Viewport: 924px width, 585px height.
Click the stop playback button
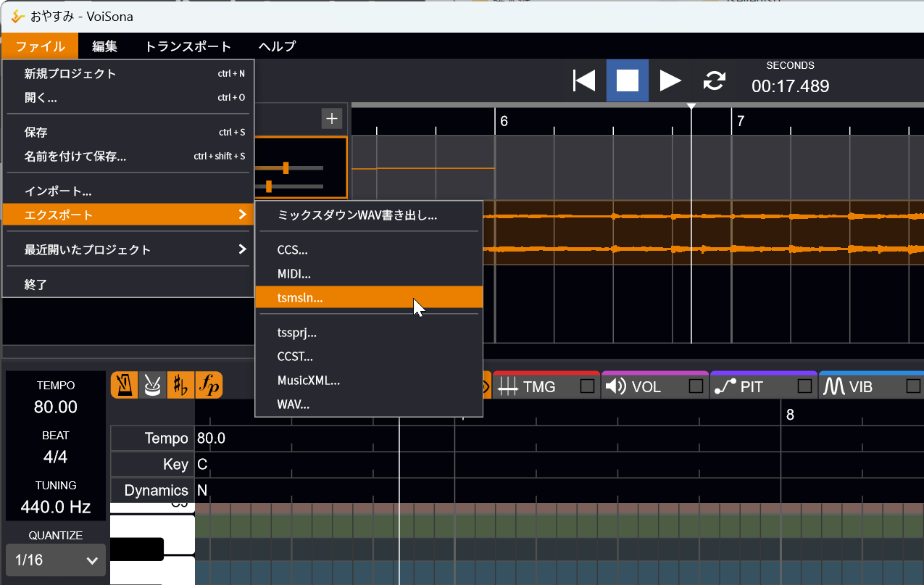pyautogui.click(x=628, y=80)
